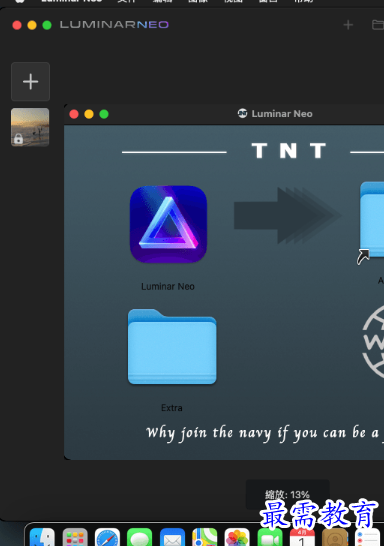The height and width of the screenshot is (546, 384).
Task: Close the Luminar Neo installer window
Action: pyautogui.click(x=74, y=114)
